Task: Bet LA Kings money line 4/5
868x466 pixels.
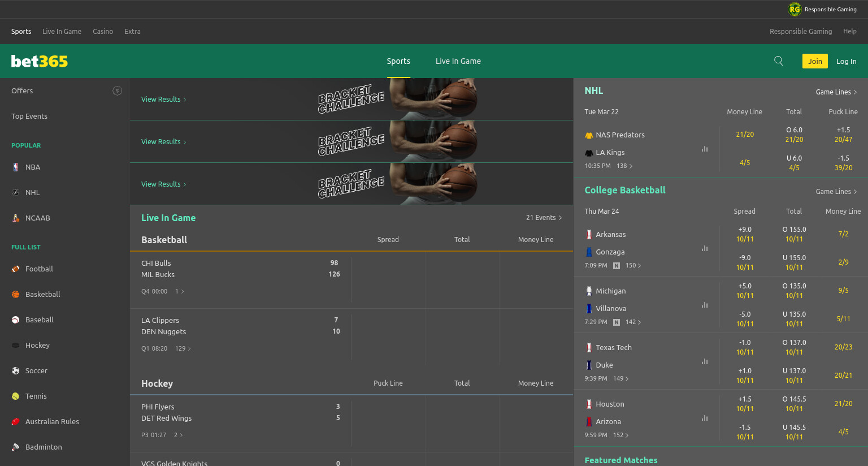Action: click(745, 163)
